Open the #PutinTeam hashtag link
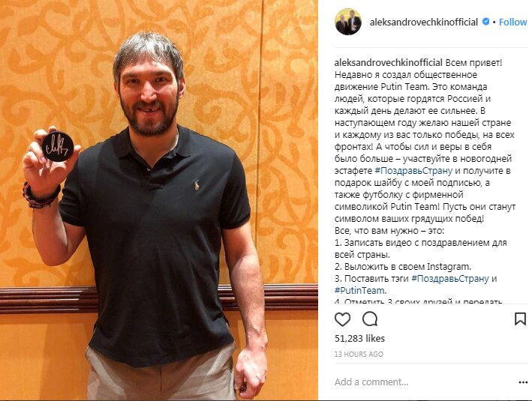Image resolution: width=532 pixels, height=401 pixels. (x=360, y=291)
